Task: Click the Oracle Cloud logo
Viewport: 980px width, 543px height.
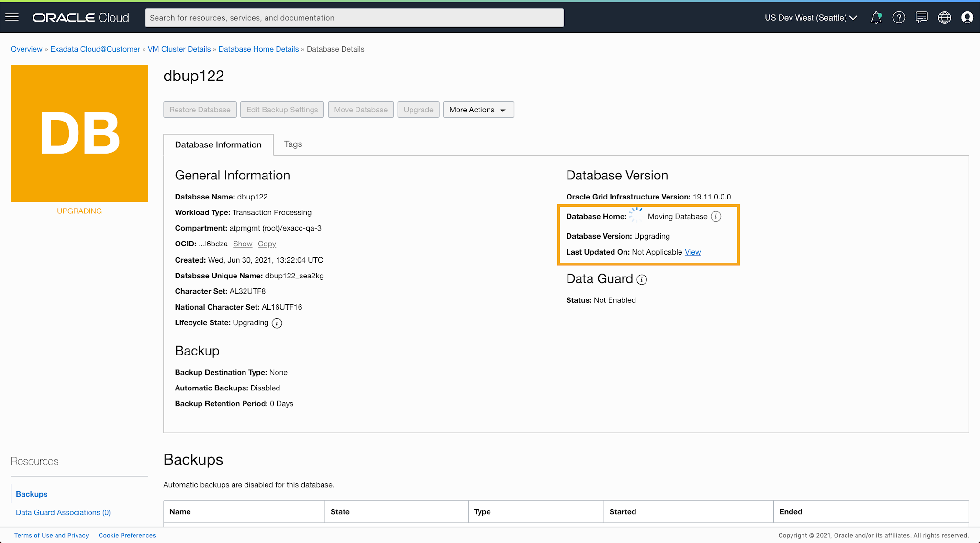Action: 80,18
